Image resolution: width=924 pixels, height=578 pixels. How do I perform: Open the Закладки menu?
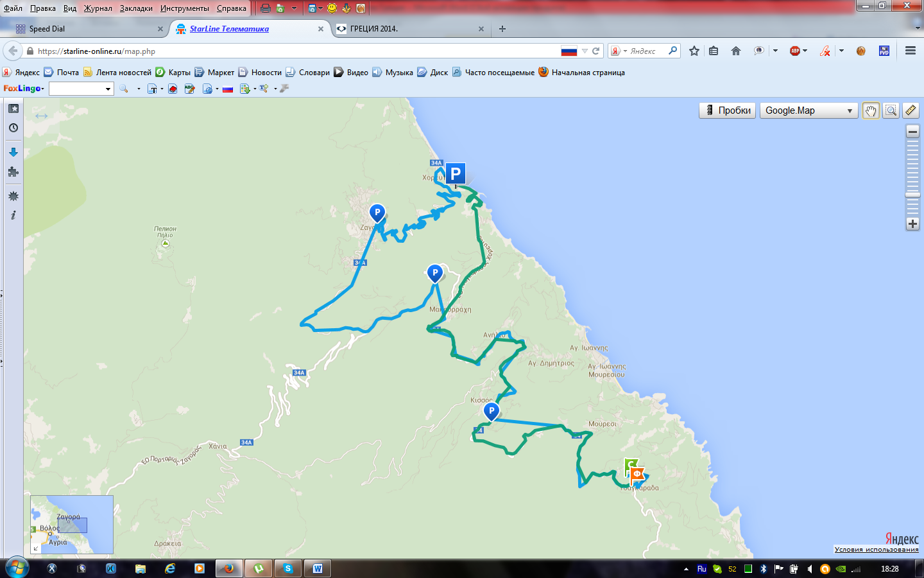[136, 8]
